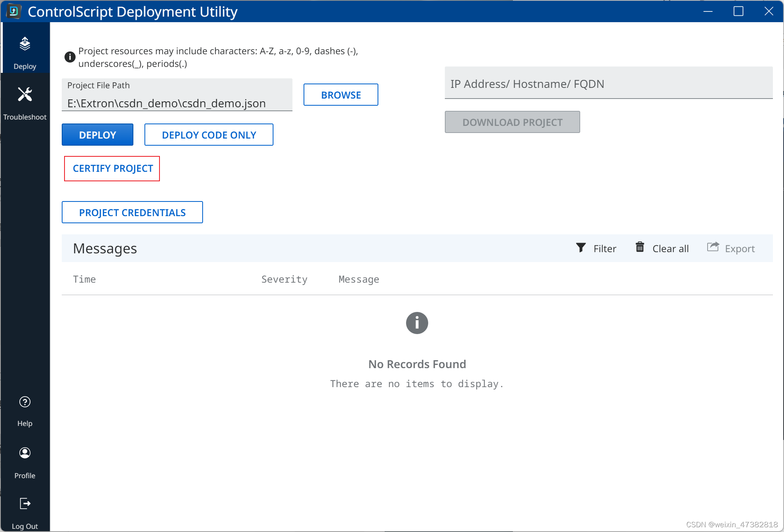Screen dimensions: 784x532
Task: Click the Project File Path field
Action: click(177, 103)
